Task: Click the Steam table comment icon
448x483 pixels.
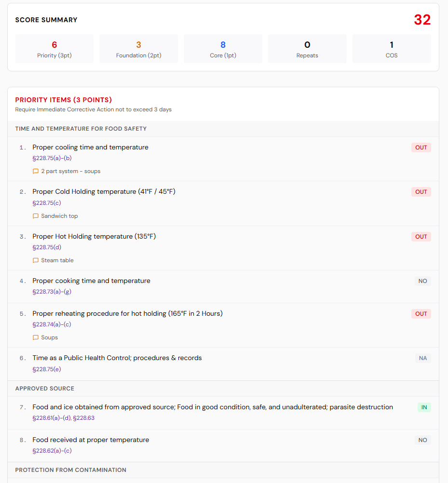Action: coord(35,260)
